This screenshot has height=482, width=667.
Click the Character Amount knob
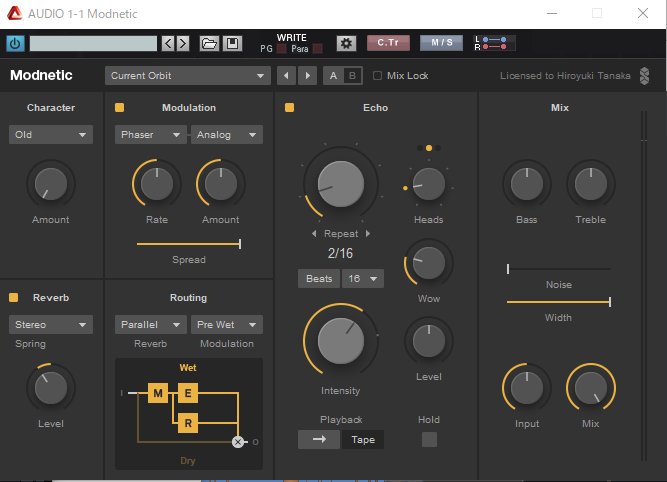pos(51,184)
